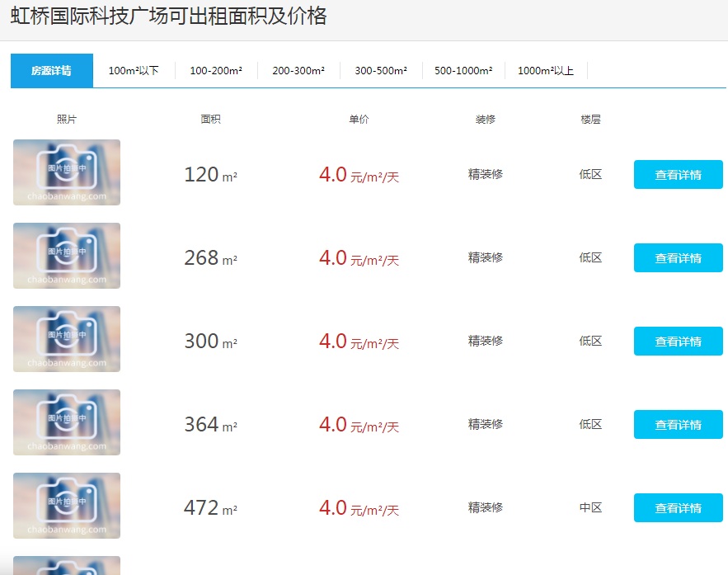Click the 268 m² area value
728x575 pixels.
(211, 257)
